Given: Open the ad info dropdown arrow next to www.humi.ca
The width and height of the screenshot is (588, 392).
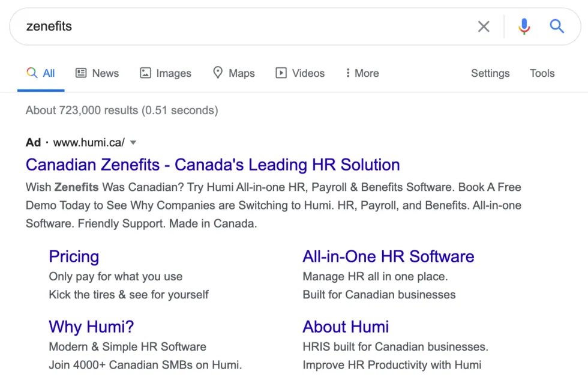Looking at the screenshot, I should tap(133, 143).
